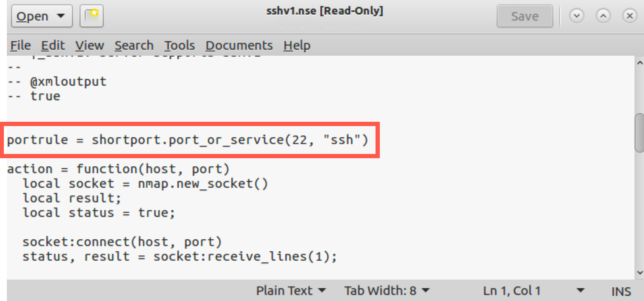Click the scrollbar up arrow
The width and height of the screenshot is (644, 301).
coord(640,63)
